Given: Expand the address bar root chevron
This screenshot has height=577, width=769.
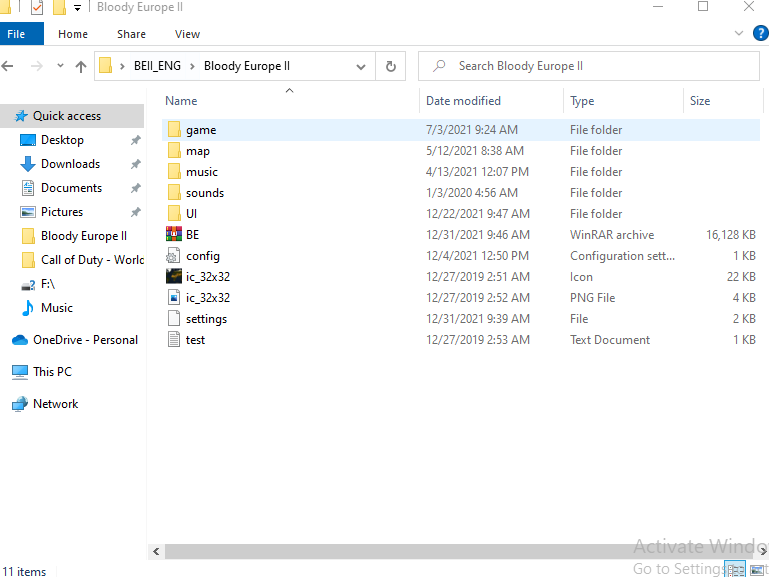Looking at the screenshot, I should tap(122, 66).
